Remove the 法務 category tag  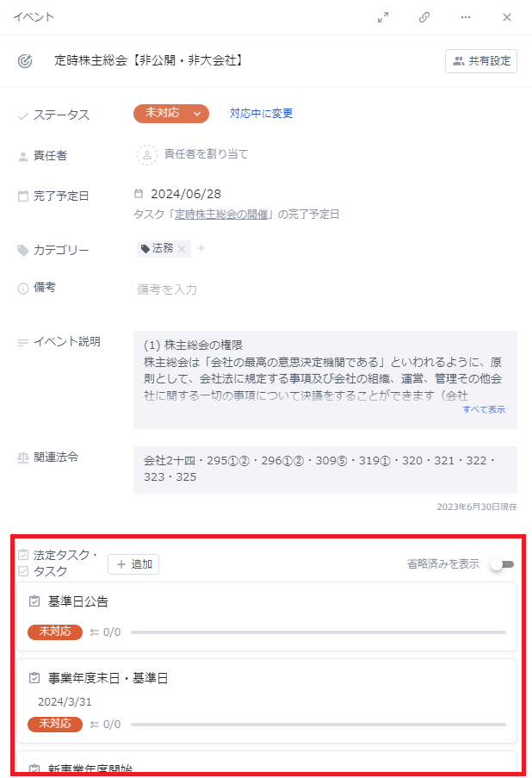[182, 249]
